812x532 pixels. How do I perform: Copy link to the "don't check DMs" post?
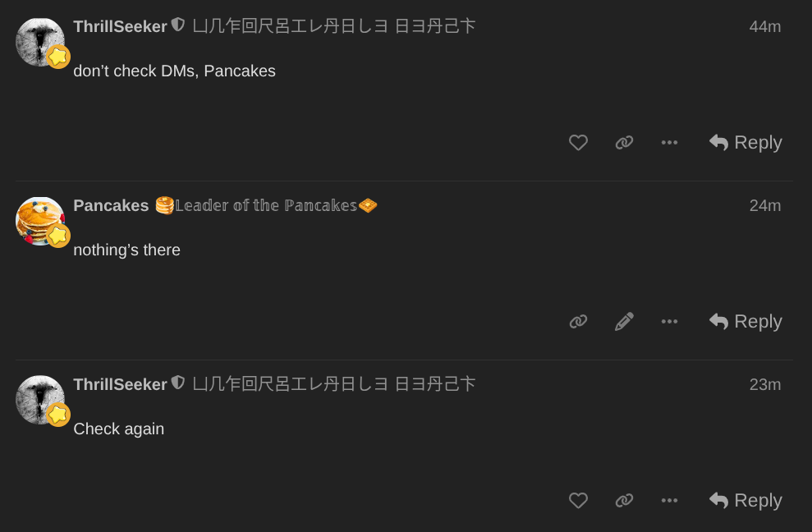point(624,143)
